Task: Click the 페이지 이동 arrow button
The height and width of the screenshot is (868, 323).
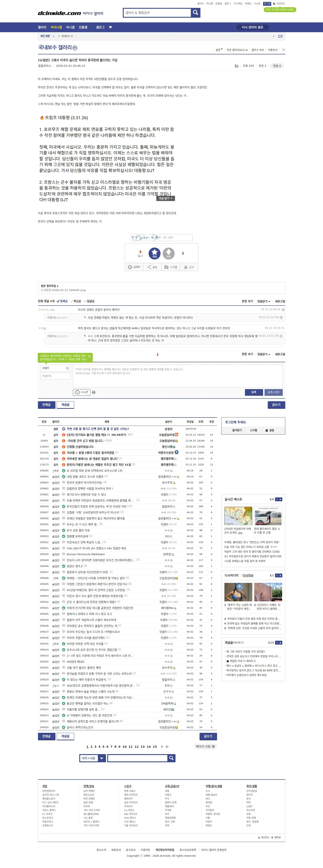Action: [x=206, y=746]
